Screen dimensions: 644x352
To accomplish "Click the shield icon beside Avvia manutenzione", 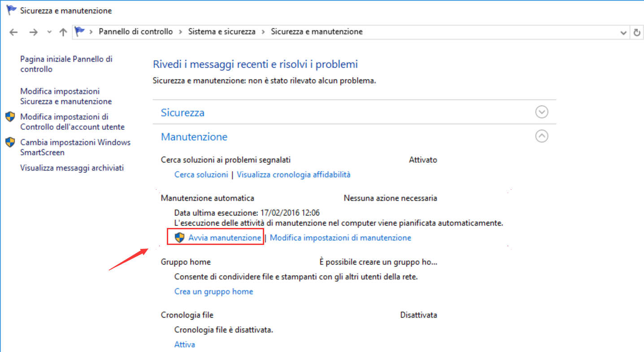I will click(179, 237).
